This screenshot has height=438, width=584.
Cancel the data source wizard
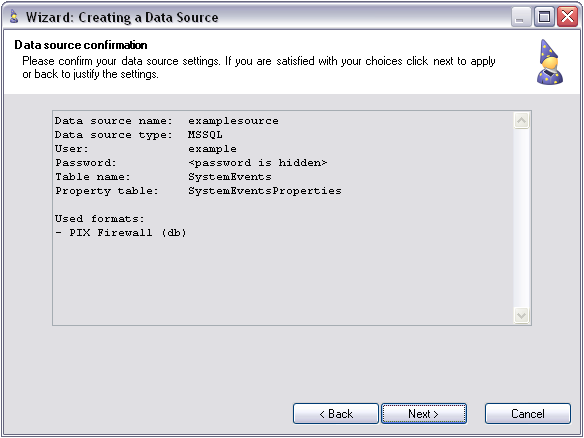528,414
